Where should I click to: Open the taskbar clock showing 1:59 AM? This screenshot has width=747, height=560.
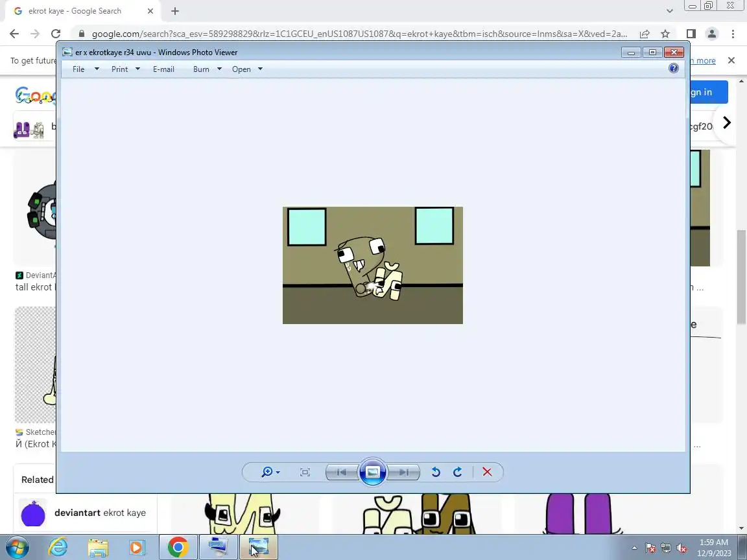pos(714,548)
